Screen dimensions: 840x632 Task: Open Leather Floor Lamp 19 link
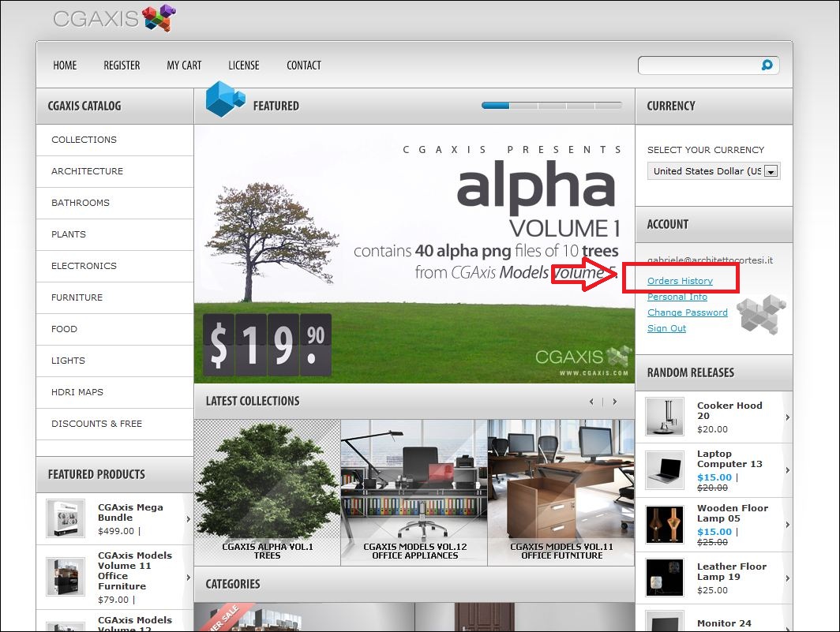(x=731, y=571)
